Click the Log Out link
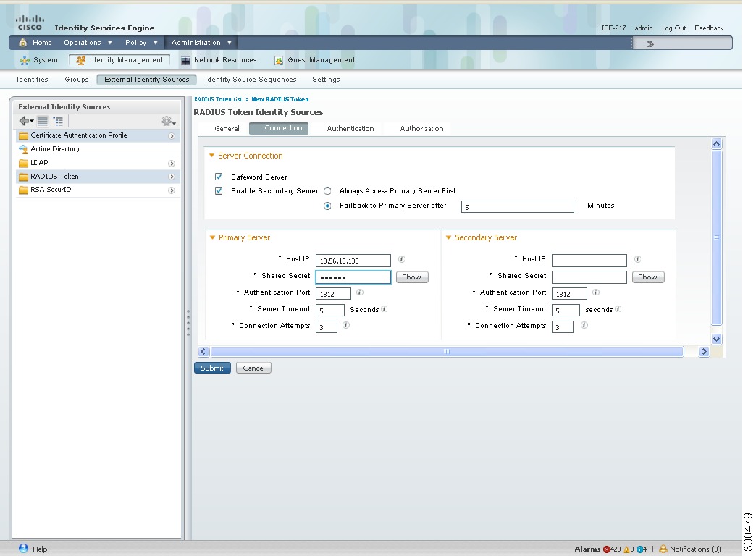756x556 pixels. pos(673,28)
